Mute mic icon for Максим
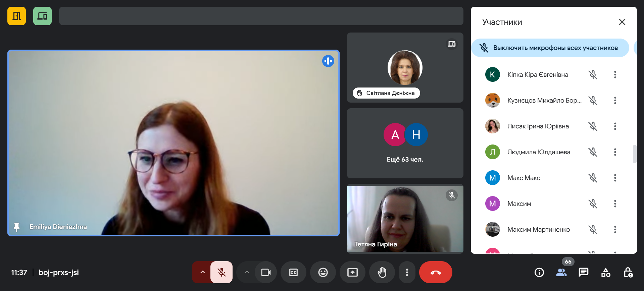Screen dimensions: 644x291 click(x=593, y=203)
